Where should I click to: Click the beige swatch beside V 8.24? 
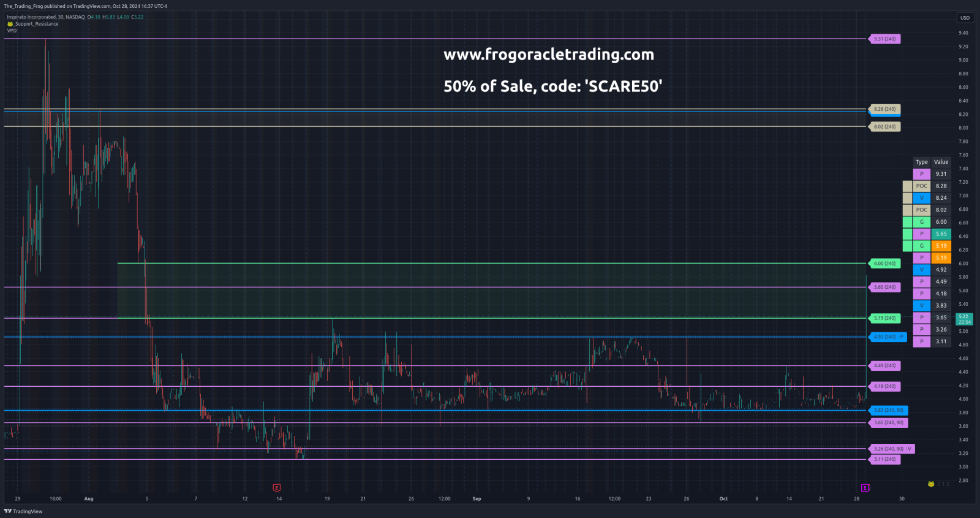907,198
